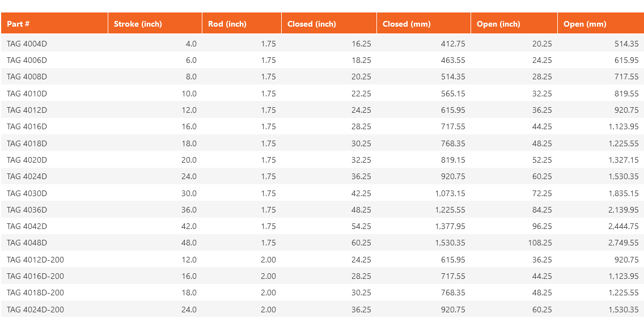
Task: Select the 108.25 open inch value
Action: [539, 243]
